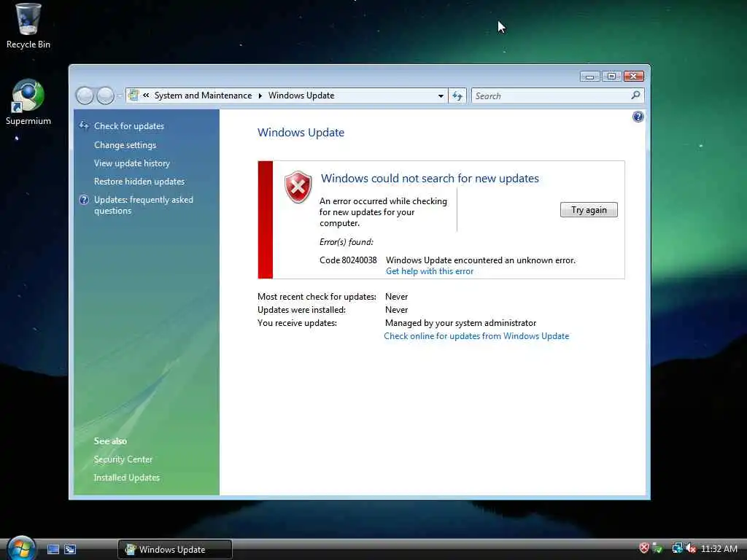This screenshot has width=747, height=560.
Task: Click the Try again button
Action: coord(589,210)
